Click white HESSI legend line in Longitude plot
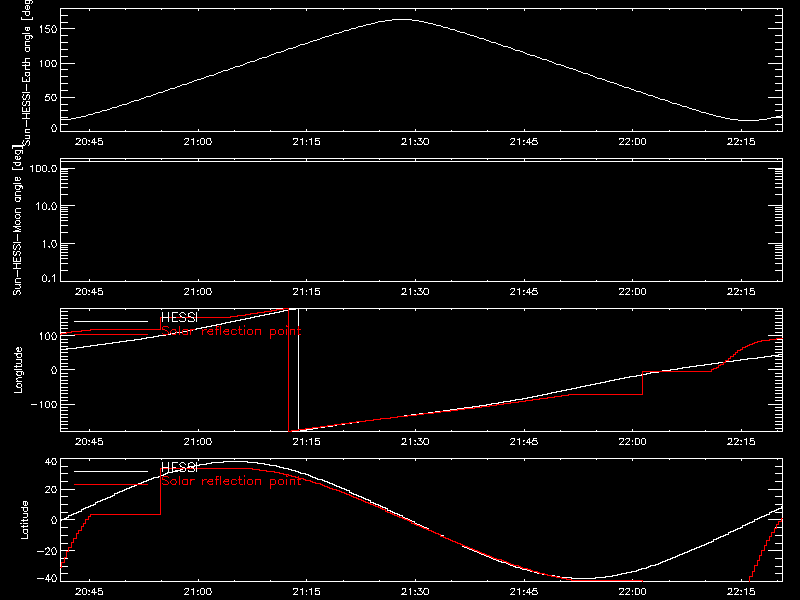 [111, 321]
